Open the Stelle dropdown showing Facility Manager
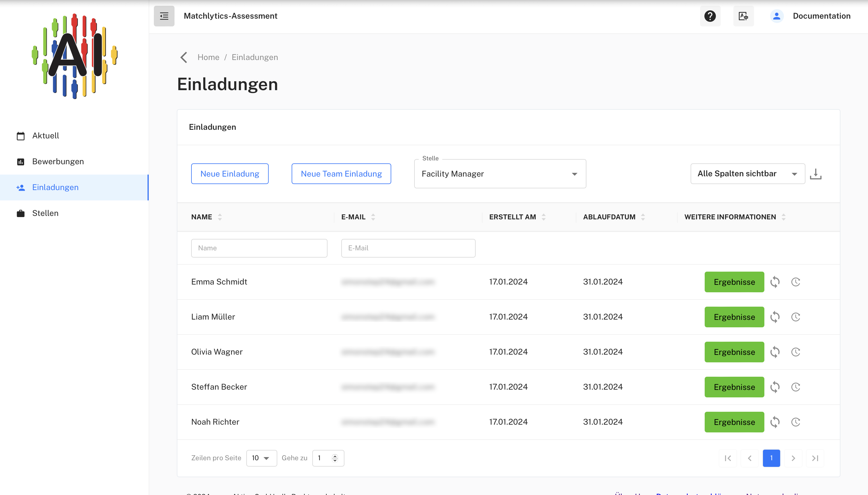 (x=500, y=174)
